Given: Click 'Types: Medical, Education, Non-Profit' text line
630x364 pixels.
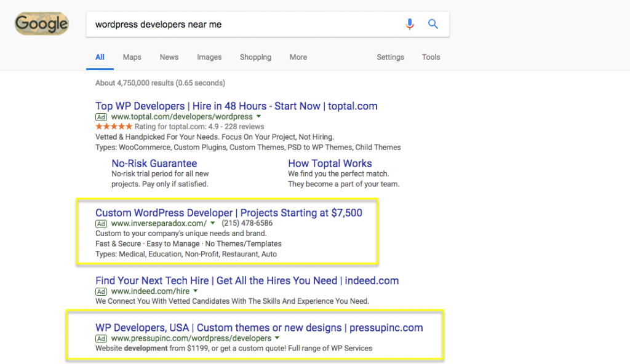Looking at the screenshot, I should pyautogui.click(x=186, y=254).
